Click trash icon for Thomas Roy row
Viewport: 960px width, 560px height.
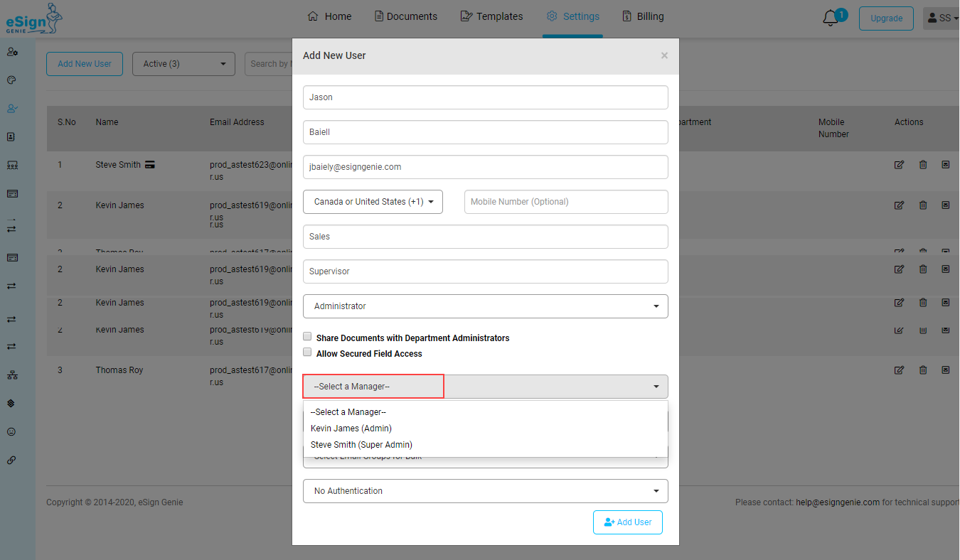pos(923,370)
